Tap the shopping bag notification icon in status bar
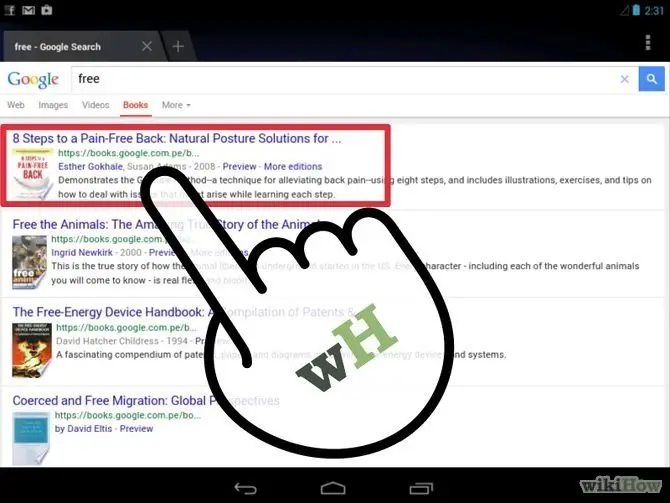 47,10
